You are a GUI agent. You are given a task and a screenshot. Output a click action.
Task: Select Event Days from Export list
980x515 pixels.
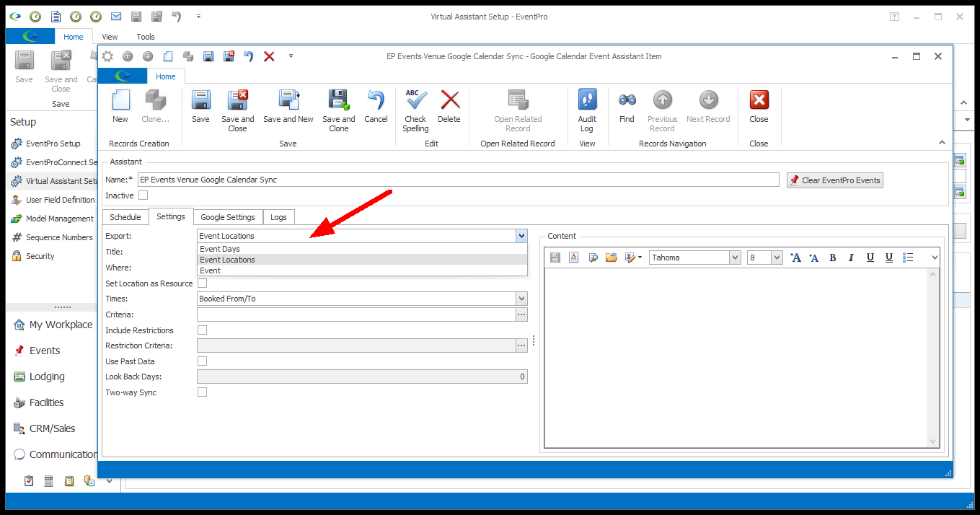(x=362, y=249)
